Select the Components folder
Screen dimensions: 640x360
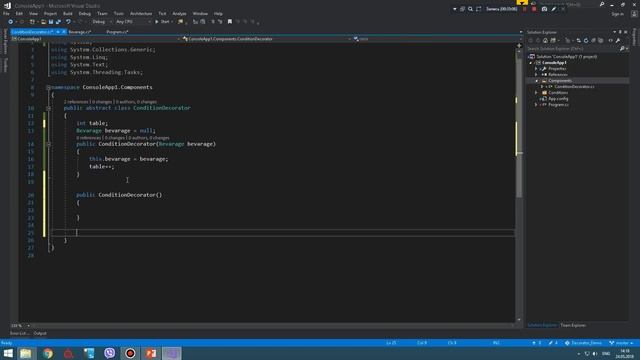(x=560, y=81)
